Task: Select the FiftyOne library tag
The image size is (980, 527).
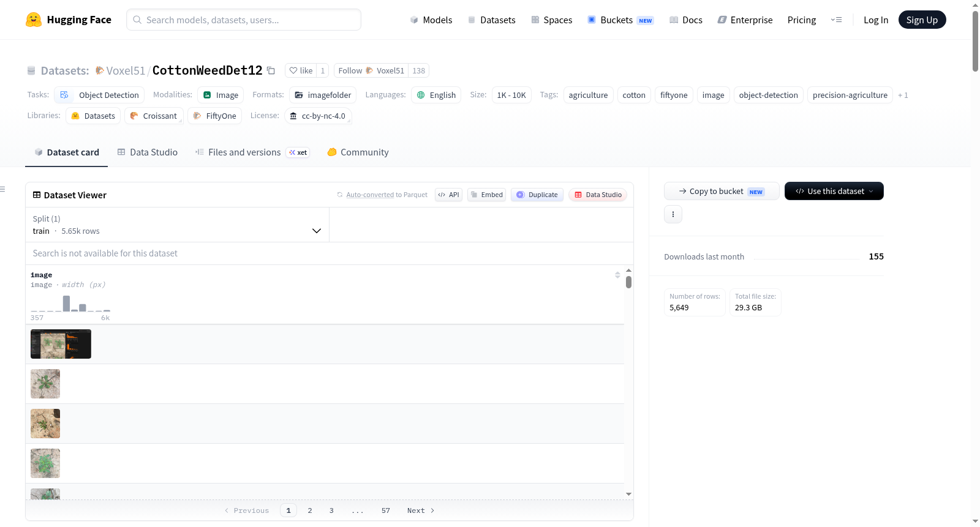Action: 214,116
